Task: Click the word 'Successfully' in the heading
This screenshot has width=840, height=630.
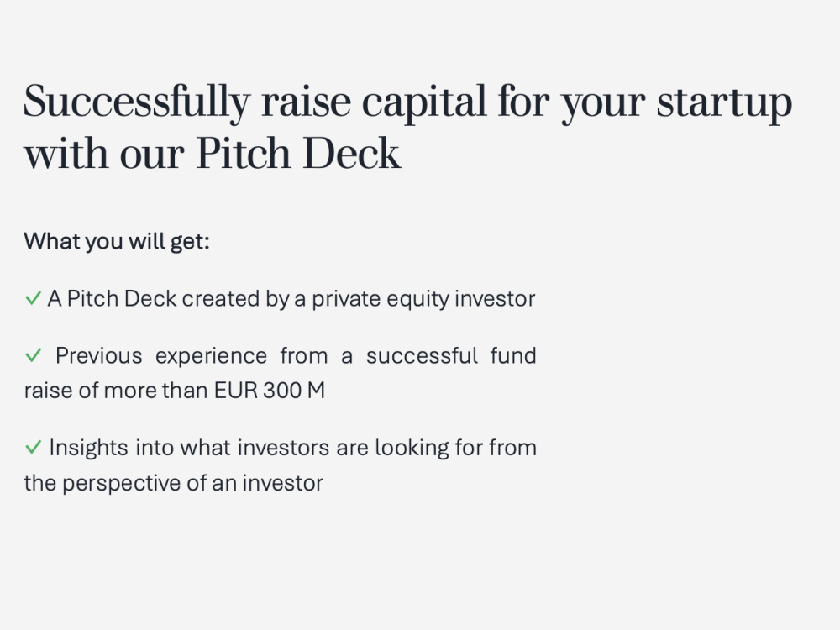Action: [137, 102]
